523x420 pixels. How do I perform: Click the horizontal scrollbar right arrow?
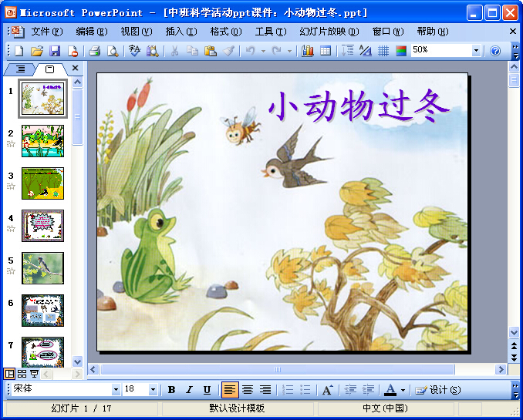501,369
